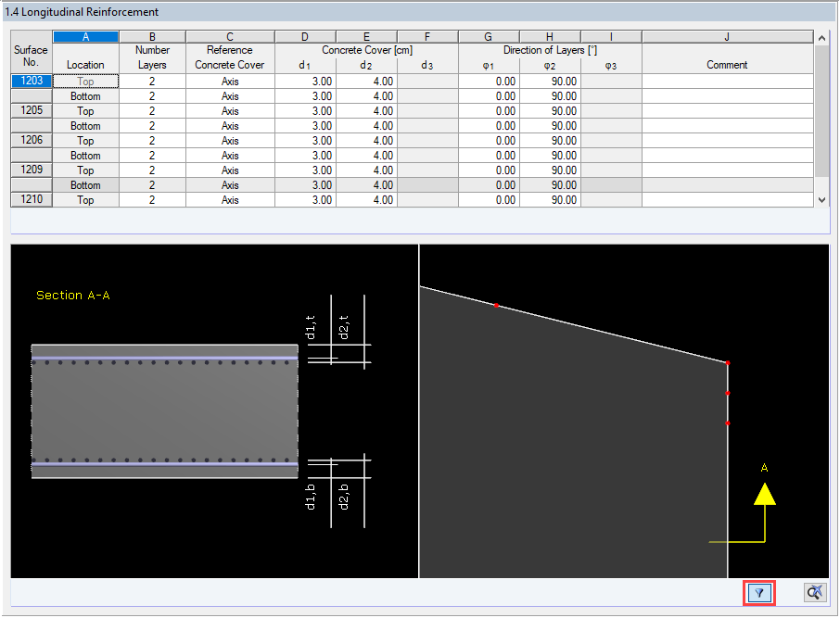Change Number of Layers for surface 1203
Screen dimensions: 840x618
[151, 81]
